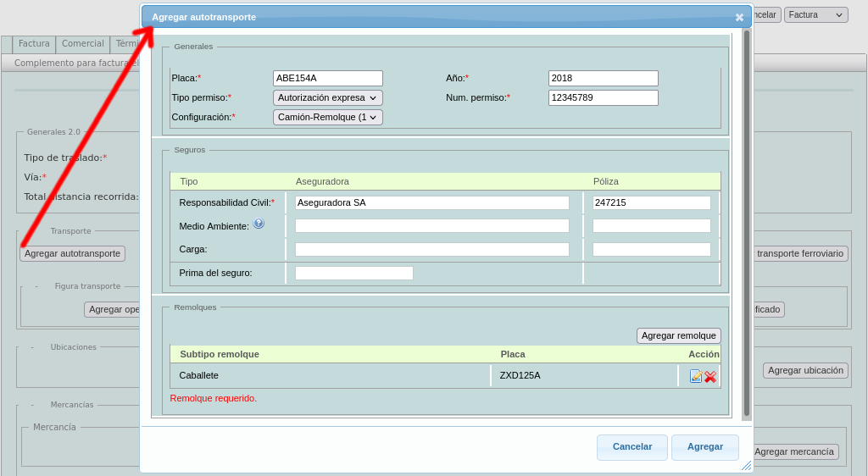Delete the Caballete trailer row
Image resolution: width=868 pixels, height=476 pixels.
click(x=710, y=376)
